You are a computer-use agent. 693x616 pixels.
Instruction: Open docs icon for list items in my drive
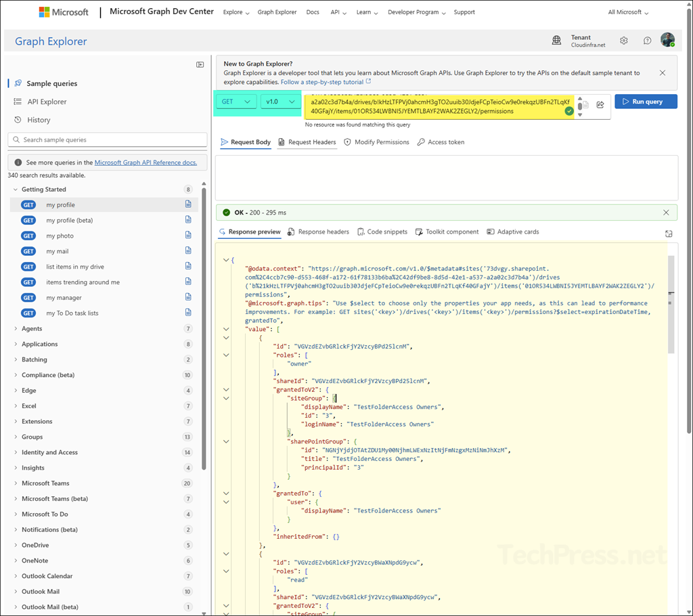(x=188, y=266)
